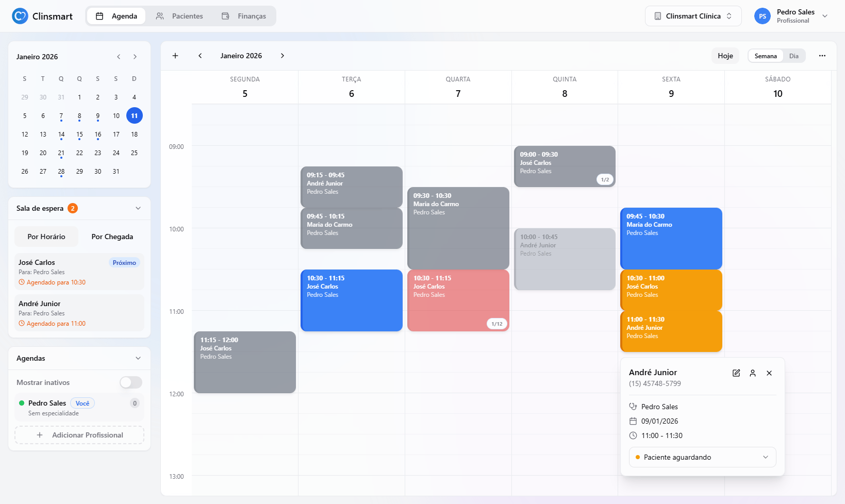Image resolution: width=845 pixels, height=504 pixels.
Task: Select the Por Chegada tab
Action: point(112,237)
